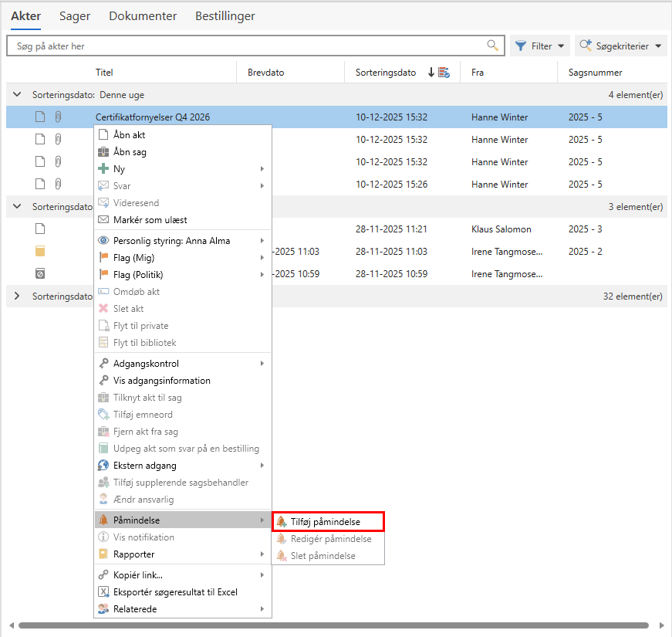
Task: Click the Filter funnel icon
Action: tap(520, 46)
